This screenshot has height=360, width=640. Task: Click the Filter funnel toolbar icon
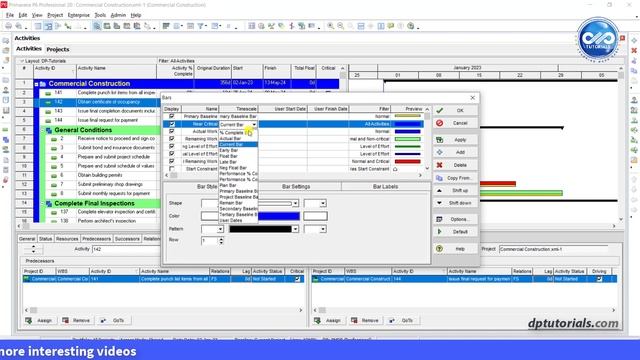[201, 26]
